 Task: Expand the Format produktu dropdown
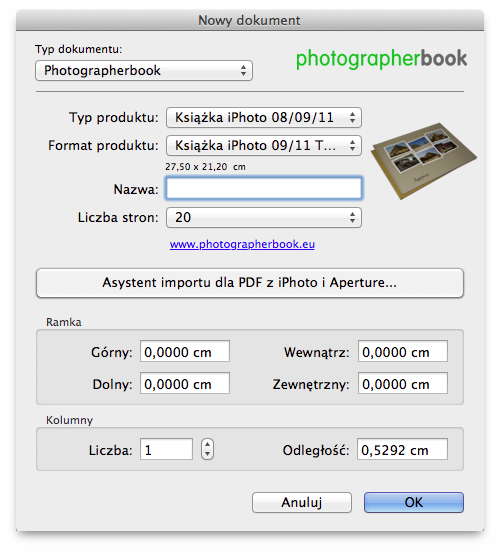click(264, 146)
